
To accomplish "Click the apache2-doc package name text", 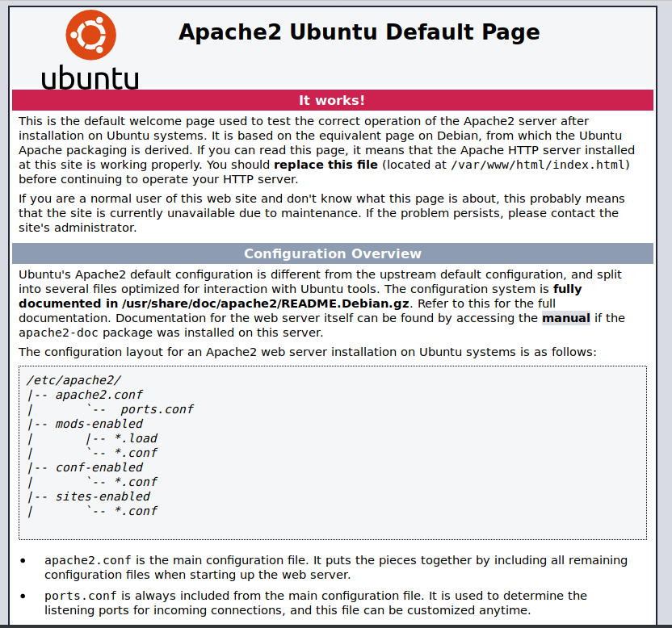I will (x=58, y=333).
